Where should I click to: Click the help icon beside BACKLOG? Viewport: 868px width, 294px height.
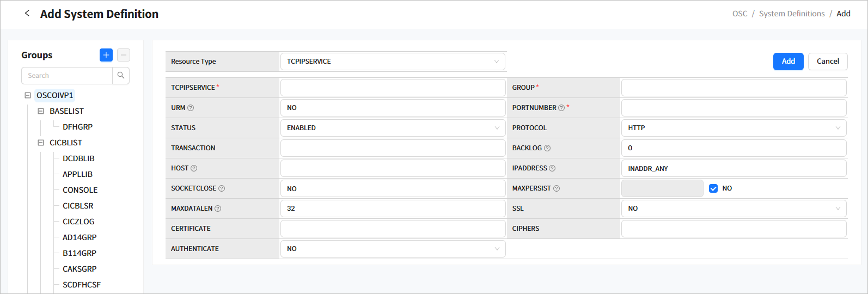(x=547, y=148)
